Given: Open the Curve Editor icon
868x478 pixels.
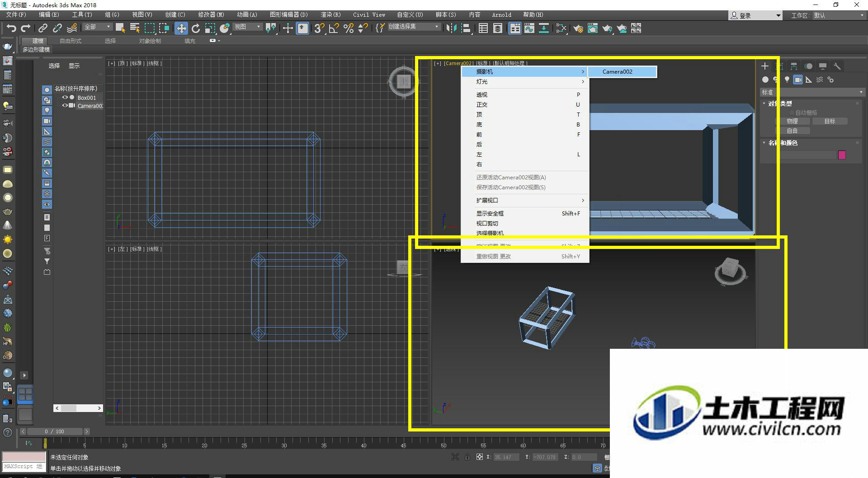Looking at the screenshot, I should click(x=529, y=28).
